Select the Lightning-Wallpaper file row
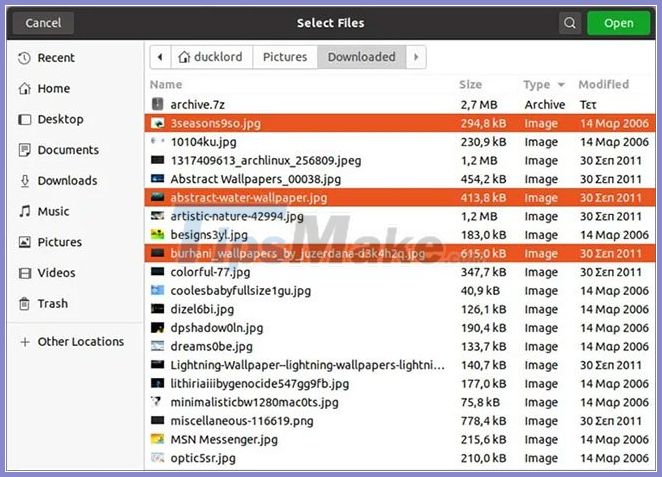Screen dimensions: 662x477 point(400,365)
